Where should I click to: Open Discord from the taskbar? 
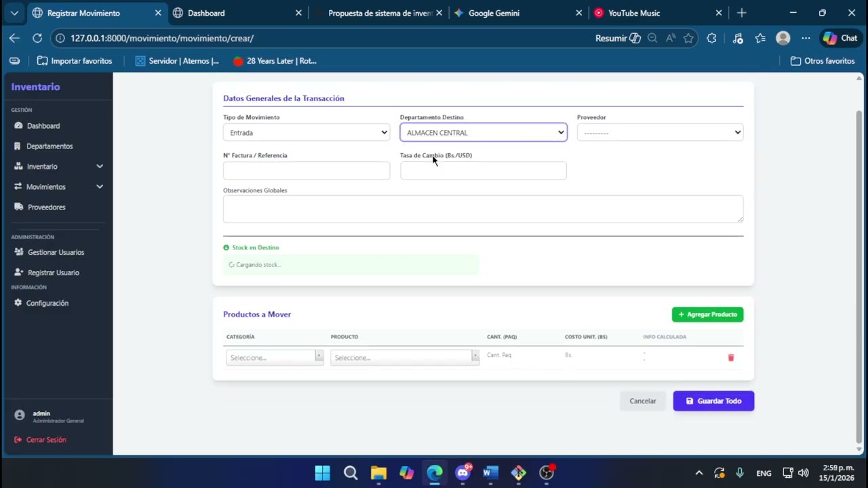(463, 472)
